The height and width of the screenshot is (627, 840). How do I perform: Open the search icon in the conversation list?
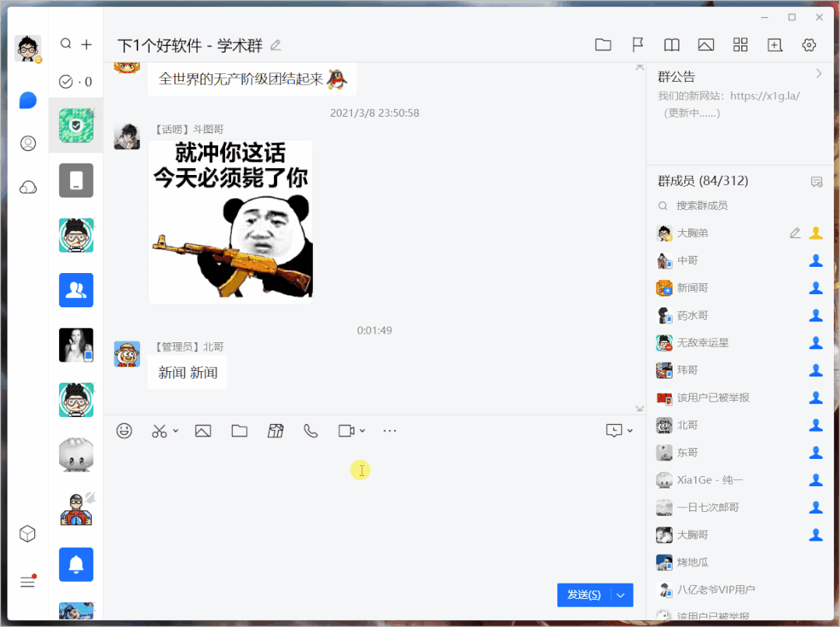coord(66,44)
